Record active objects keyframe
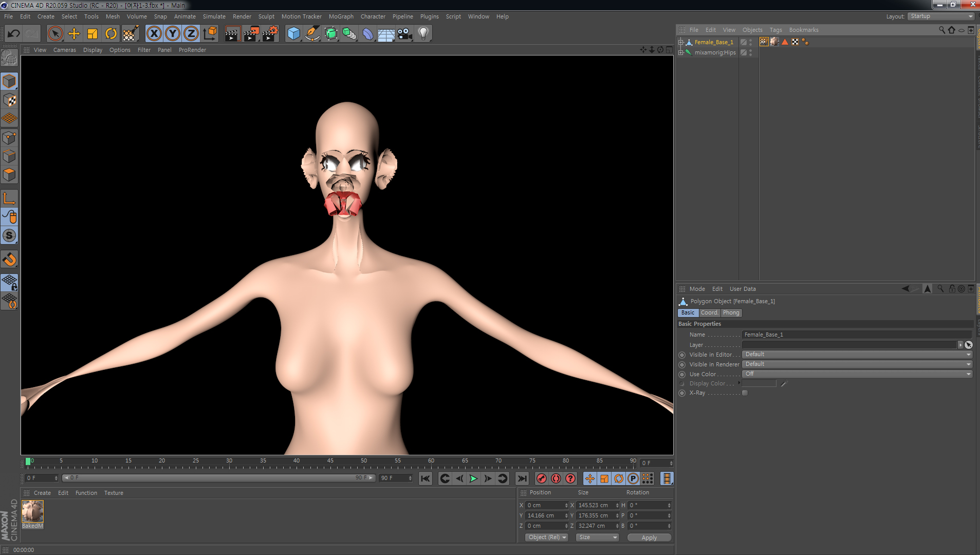Viewport: 980px width, 555px height. click(x=541, y=478)
